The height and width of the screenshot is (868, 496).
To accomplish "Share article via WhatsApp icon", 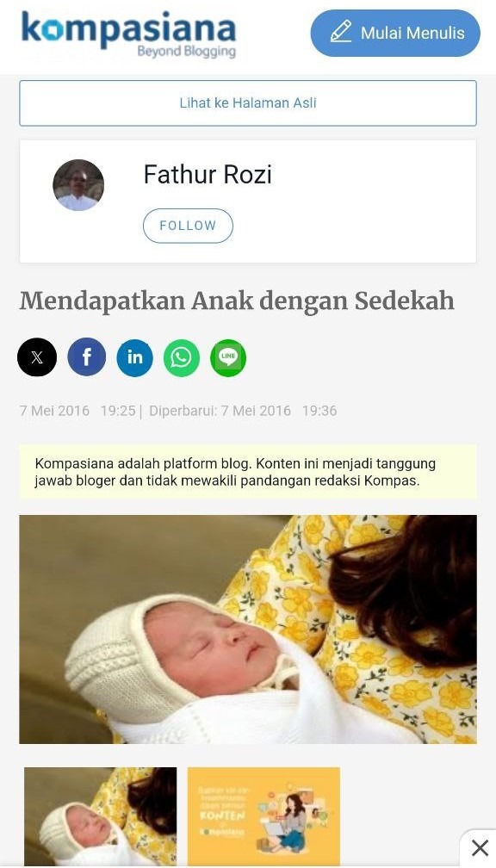I will 182,357.
